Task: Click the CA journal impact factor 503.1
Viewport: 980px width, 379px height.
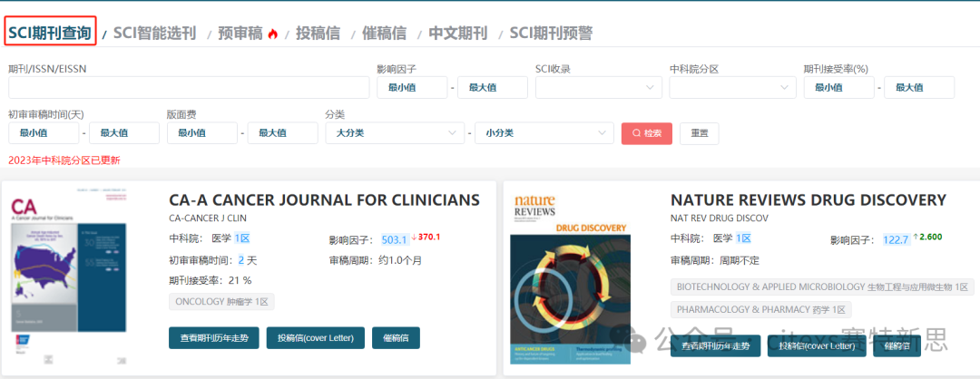Action: pos(395,239)
